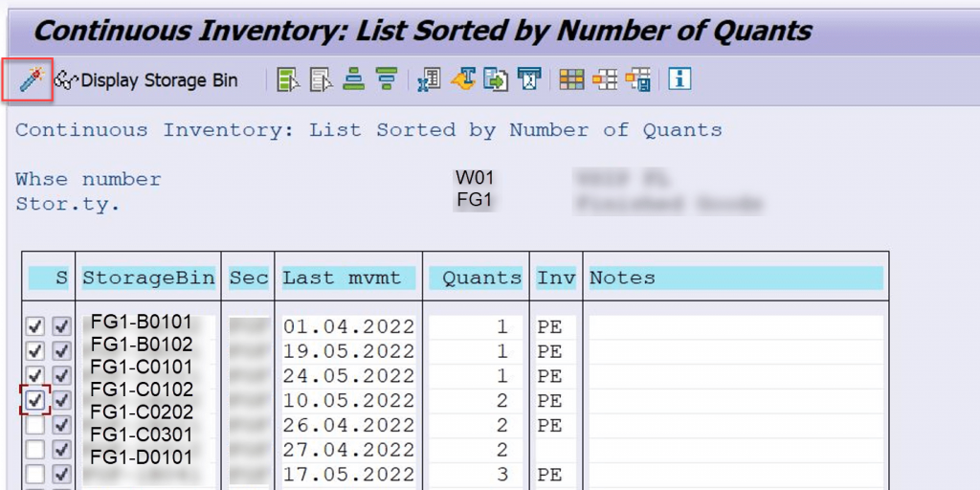Open word processing export icon
This screenshot has height=490, width=980.
[463, 80]
